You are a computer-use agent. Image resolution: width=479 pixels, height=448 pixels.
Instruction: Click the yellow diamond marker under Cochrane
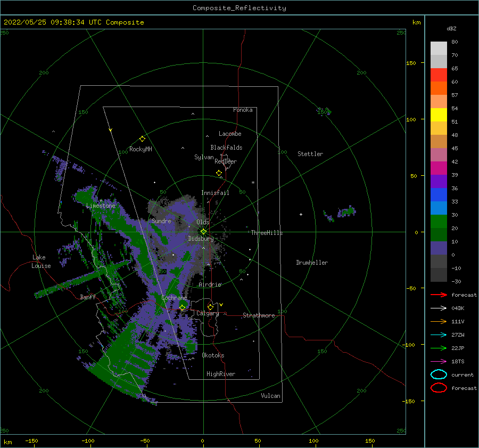coord(183,308)
